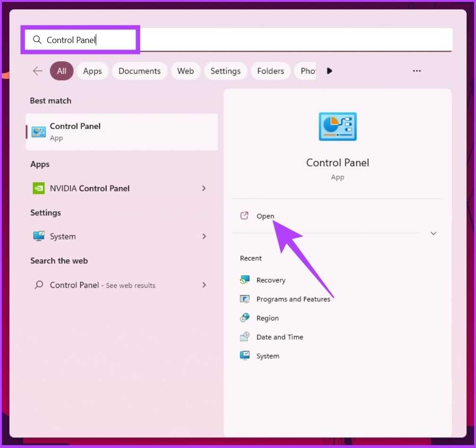Open the System settings result

point(120,236)
